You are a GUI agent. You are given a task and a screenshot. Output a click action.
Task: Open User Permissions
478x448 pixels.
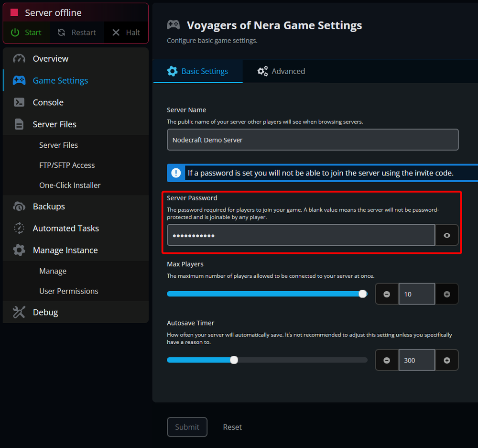(x=68, y=291)
